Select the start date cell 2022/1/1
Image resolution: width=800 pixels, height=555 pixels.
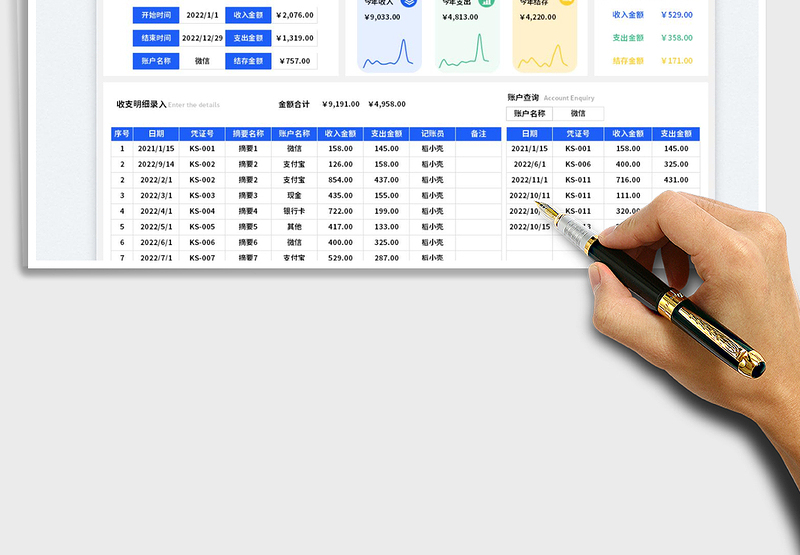[201, 15]
